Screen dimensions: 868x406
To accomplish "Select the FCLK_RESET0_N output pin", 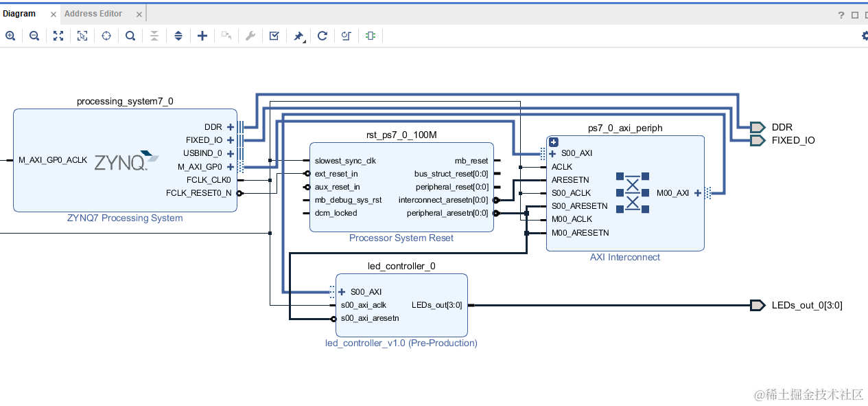I will [x=199, y=193].
